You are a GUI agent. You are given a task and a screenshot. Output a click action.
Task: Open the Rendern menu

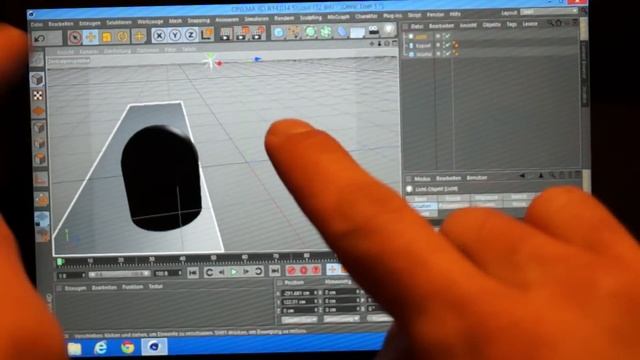pyautogui.click(x=284, y=18)
